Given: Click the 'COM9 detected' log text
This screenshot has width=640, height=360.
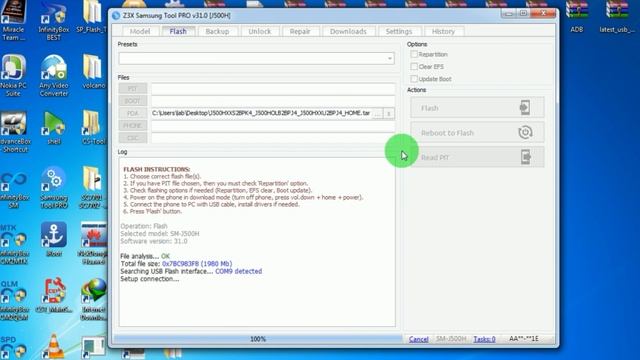Looking at the screenshot, I should click(x=238, y=271).
